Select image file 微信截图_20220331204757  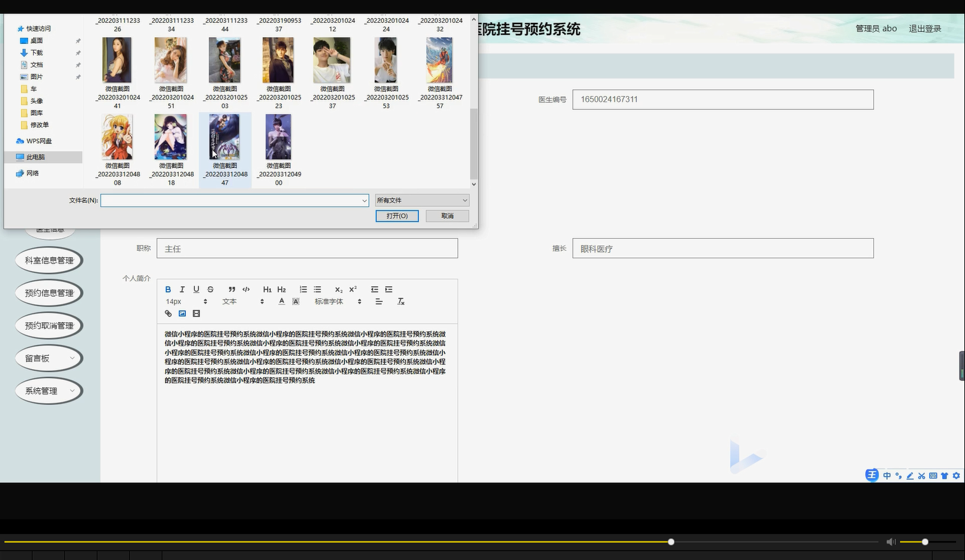click(440, 73)
